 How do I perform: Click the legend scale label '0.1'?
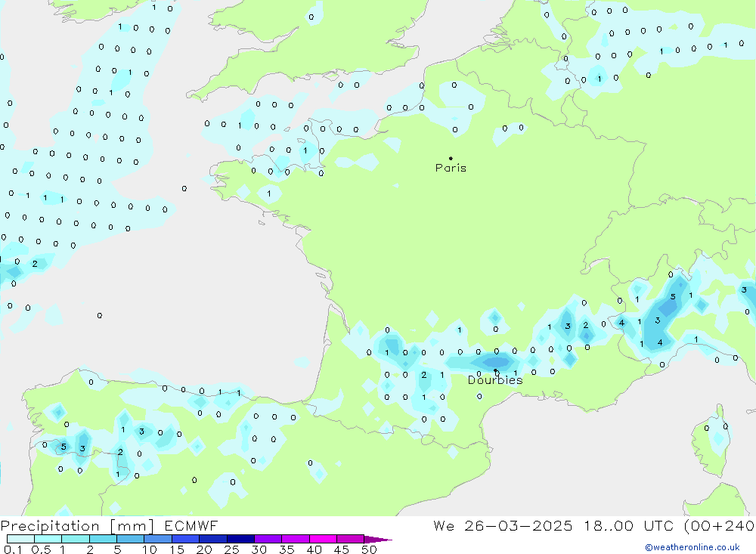tap(13, 549)
